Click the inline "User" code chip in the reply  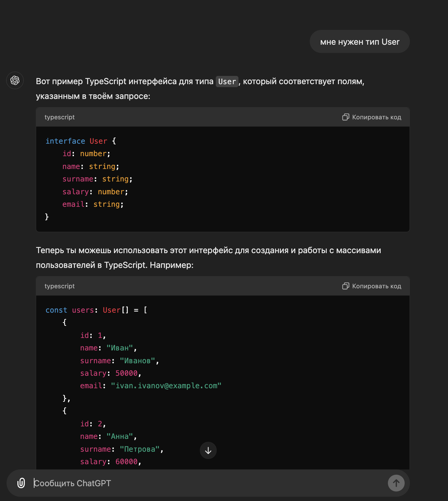pyautogui.click(x=227, y=82)
